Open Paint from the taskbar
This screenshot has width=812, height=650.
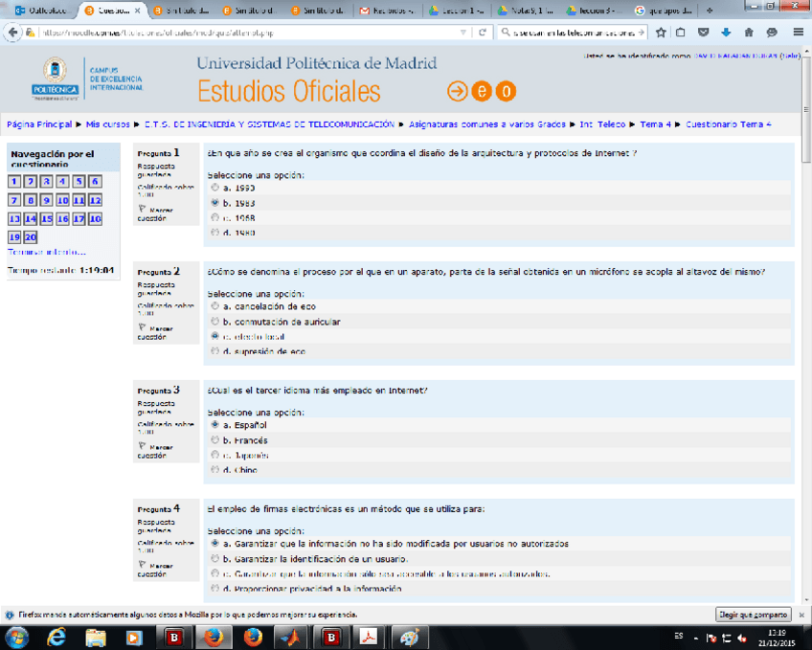coord(409,638)
